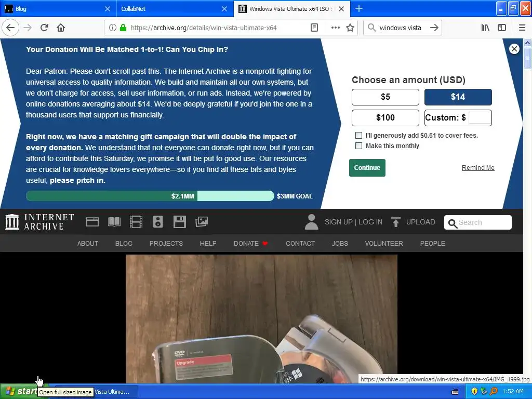Select the $14 donation amount
532x399 pixels.
pyautogui.click(x=458, y=97)
